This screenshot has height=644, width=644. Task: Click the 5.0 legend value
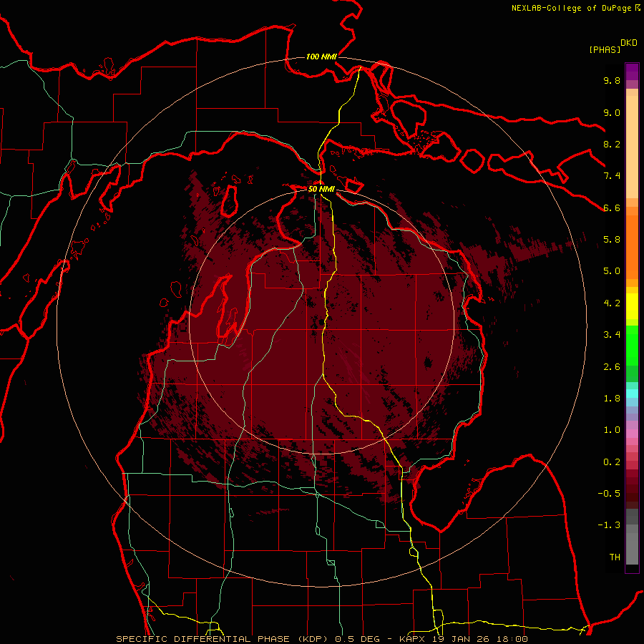coord(612,271)
